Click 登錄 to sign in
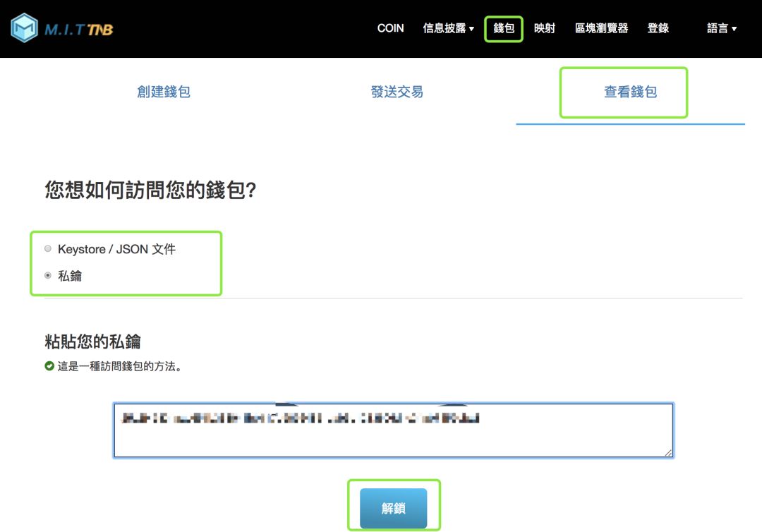This screenshot has width=762, height=532. pyautogui.click(x=658, y=28)
